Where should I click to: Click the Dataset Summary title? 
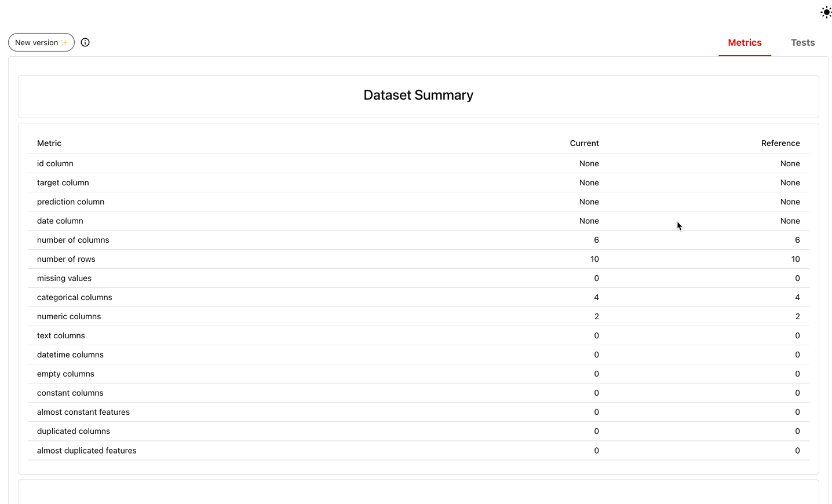click(418, 94)
